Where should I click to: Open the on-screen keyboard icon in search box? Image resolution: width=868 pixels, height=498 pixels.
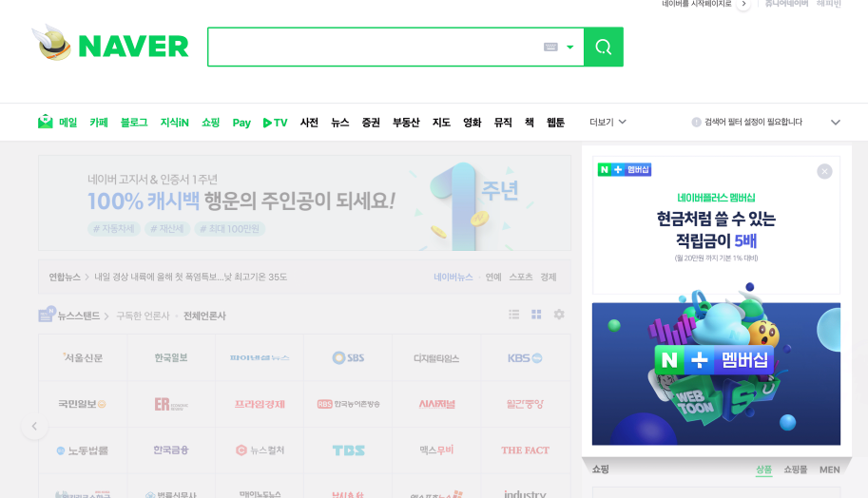click(550, 47)
